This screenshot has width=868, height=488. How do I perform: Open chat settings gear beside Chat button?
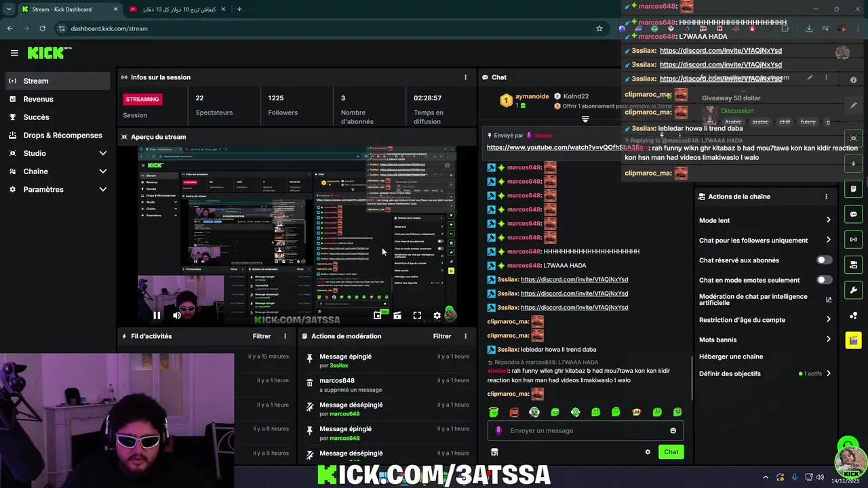[648, 452]
